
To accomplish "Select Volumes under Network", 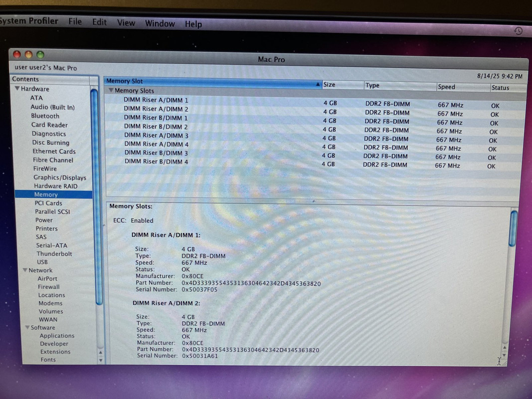I will (51, 311).
